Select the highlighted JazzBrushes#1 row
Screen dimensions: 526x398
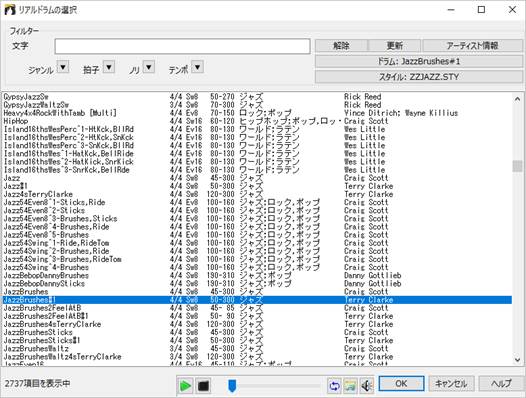click(257, 300)
